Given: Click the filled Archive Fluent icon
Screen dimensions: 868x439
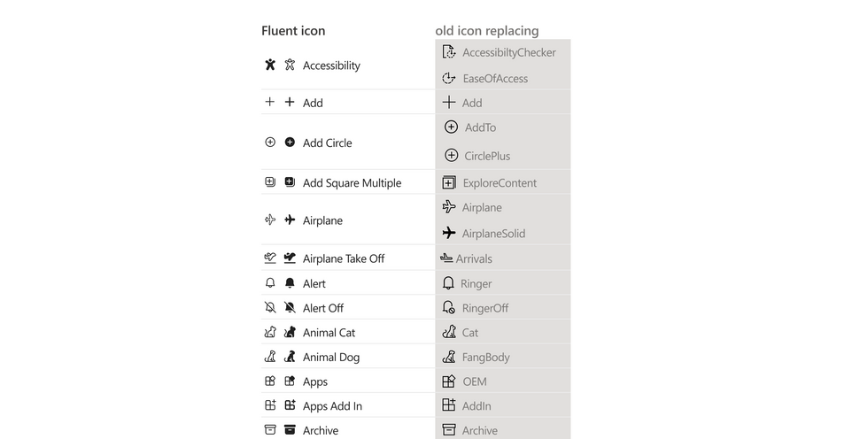Looking at the screenshot, I should (290, 430).
